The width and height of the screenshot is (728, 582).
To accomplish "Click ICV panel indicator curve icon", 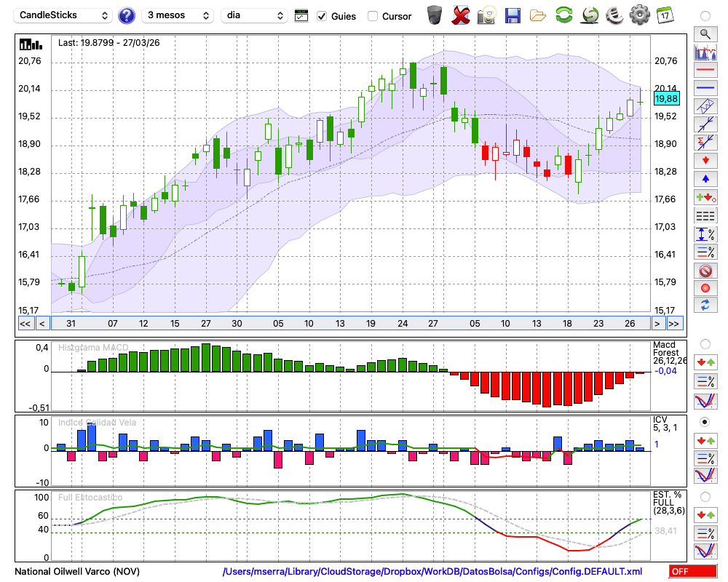I will [x=705, y=476].
